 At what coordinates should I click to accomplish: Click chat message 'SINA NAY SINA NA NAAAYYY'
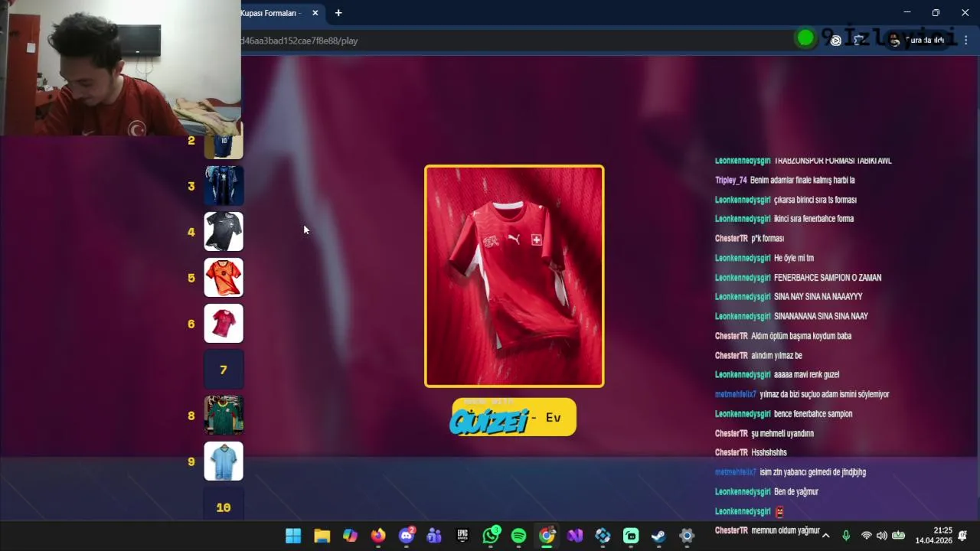coord(818,297)
